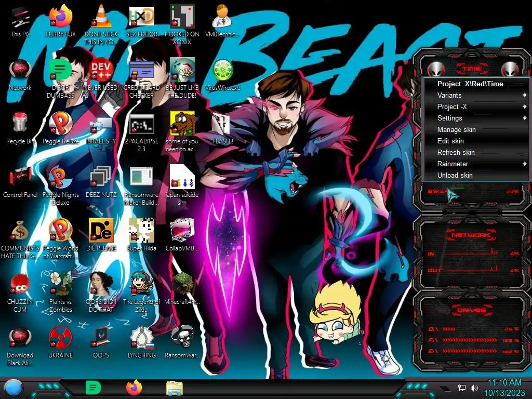Open the Peggle Nights Deluxe icon

pos(60,185)
